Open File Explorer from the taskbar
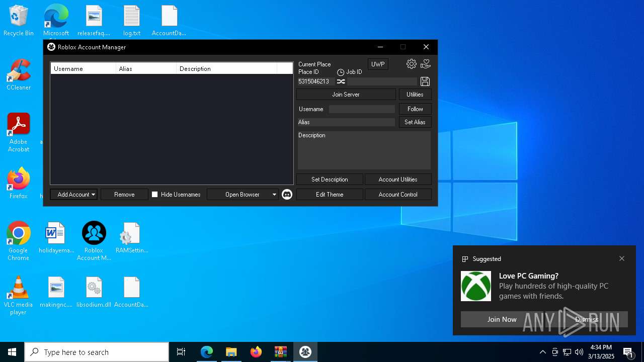The image size is (644, 362). tap(231, 352)
